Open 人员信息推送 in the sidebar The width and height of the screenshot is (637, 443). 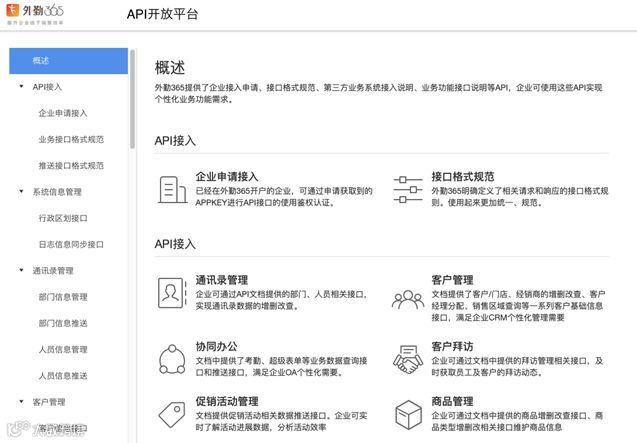[x=63, y=376]
